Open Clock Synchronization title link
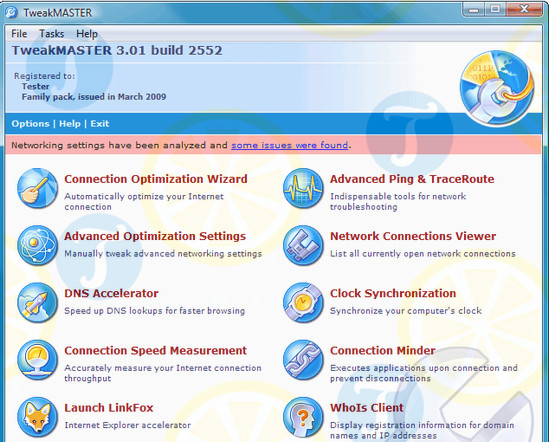 coord(393,293)
